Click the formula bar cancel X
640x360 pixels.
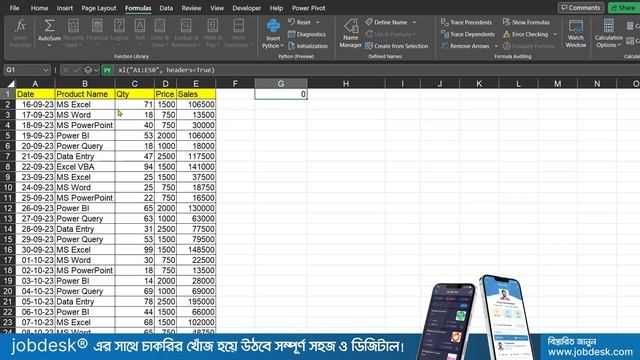(66, 70)
